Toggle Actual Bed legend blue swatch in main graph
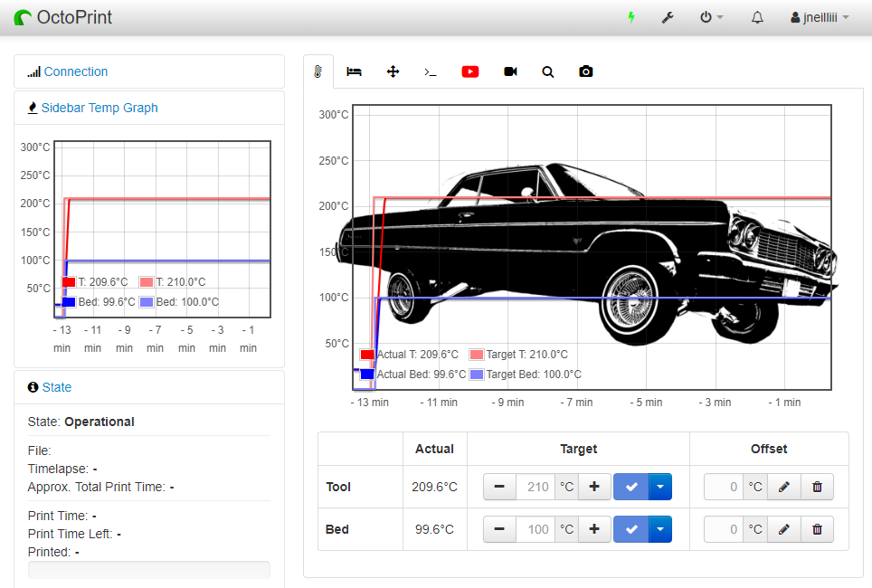The image size is (872, 588). [x=367, y=375]
